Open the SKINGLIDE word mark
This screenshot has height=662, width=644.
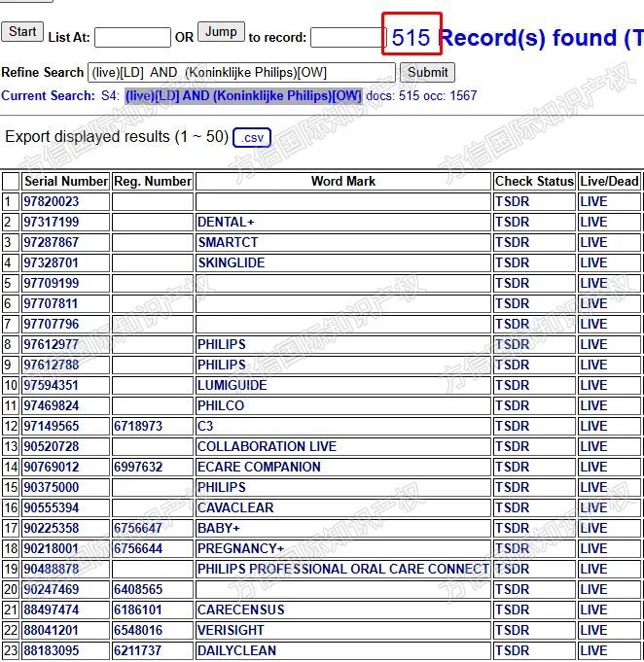pyautogui.click(x=232, y=263)
